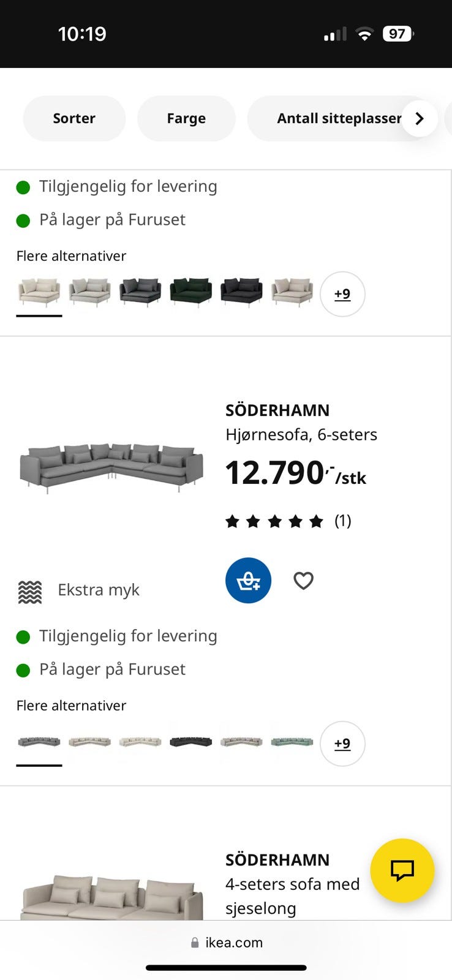The width and height of the screenshot is (452, 980).
Task: View the five-star rating reviews
Action: pyautogui.click(x=288, y=521)
